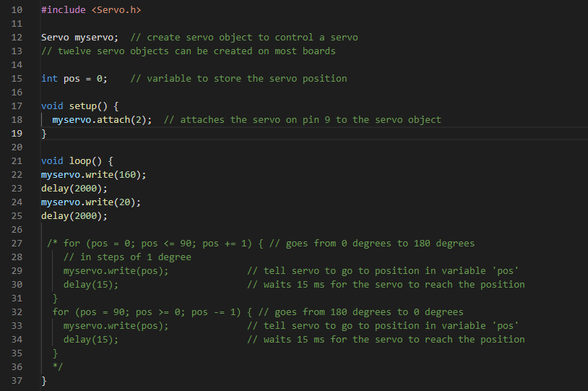Viewport: 588px width, 391px height.
Task: Click line number 19 in the gutter
Action: [17, 134]
